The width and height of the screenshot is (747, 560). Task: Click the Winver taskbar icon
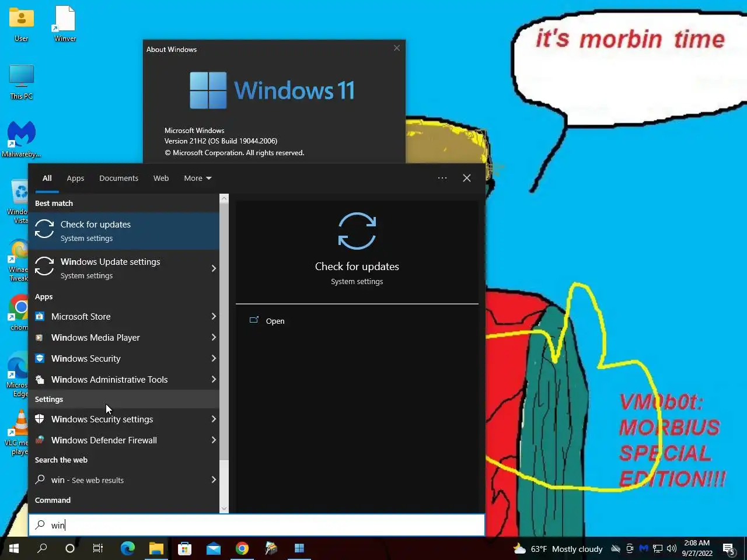click(x=299, y=548)
